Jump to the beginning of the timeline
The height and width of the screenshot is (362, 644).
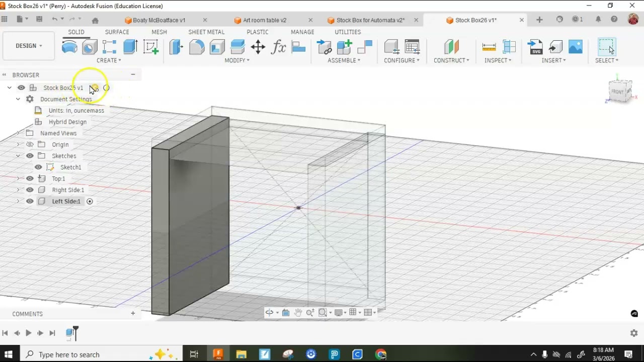(x=5, y=333)
